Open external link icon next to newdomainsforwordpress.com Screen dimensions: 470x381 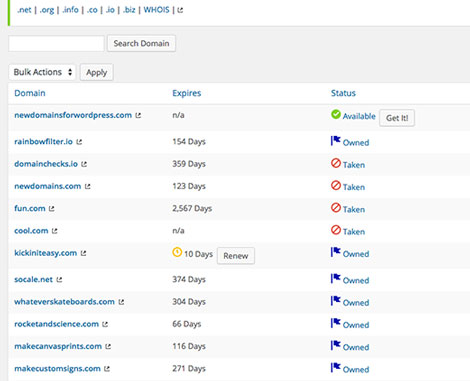[x=138, y=115]
